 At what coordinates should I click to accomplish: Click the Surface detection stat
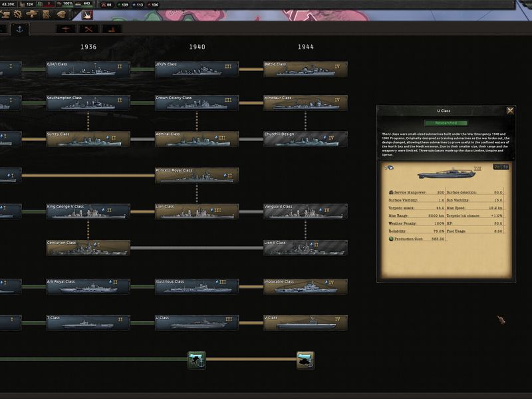pos(475,192)
